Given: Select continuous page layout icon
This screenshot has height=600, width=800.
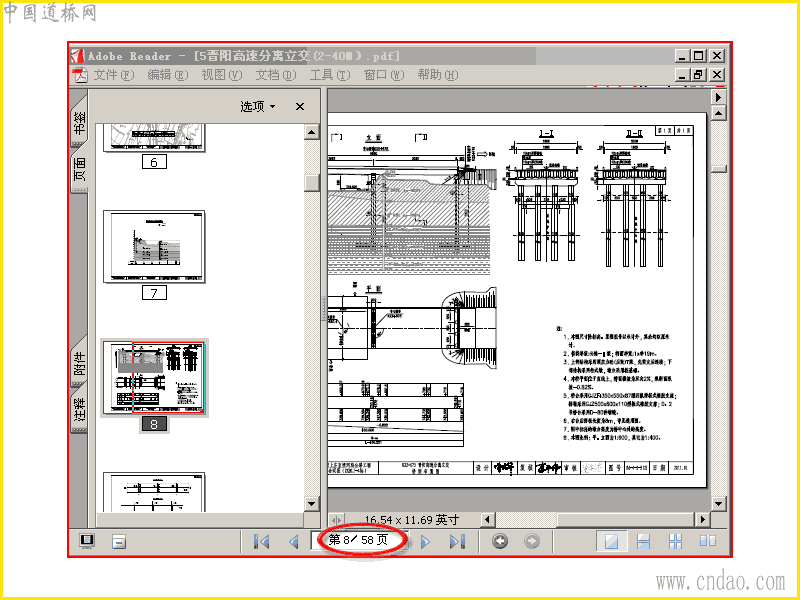Looking at the screenshot, I should pos(643,541).
